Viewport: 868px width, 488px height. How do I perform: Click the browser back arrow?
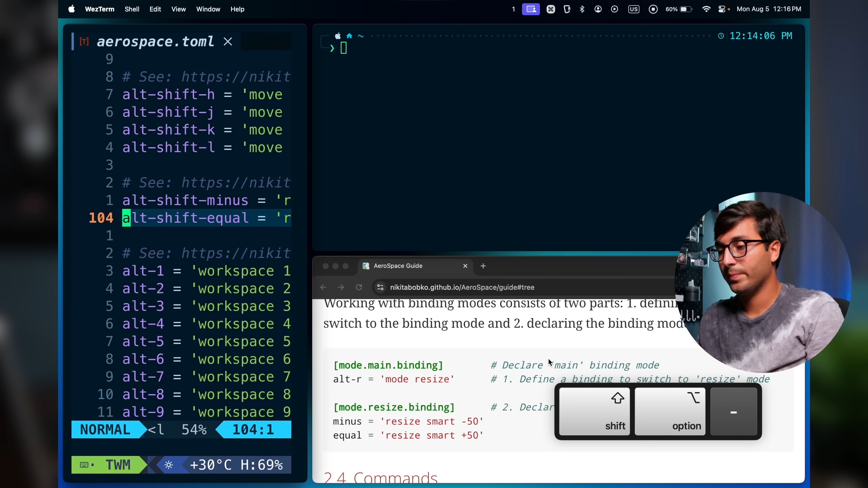coord(323,287)
